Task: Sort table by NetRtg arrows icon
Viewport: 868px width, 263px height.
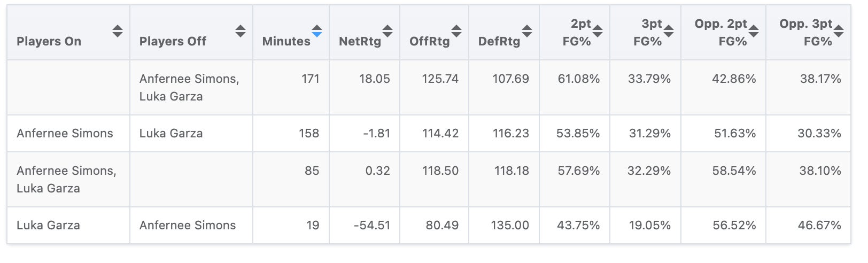Action: pos(387,31)
